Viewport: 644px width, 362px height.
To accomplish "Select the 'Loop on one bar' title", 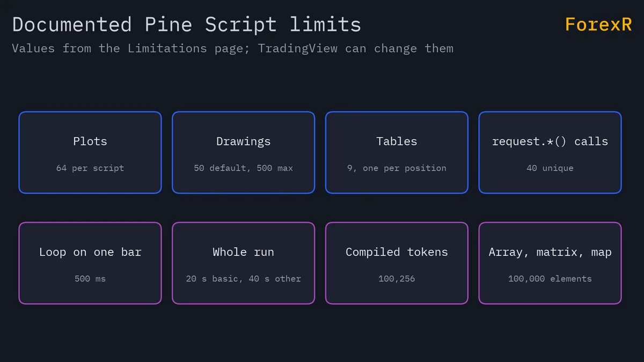I will (x=90, y=252).
